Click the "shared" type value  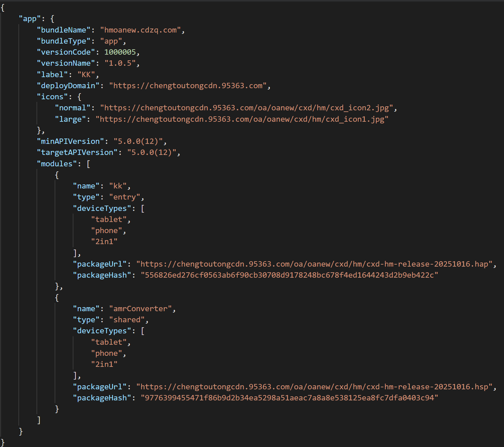pos(127,320)
